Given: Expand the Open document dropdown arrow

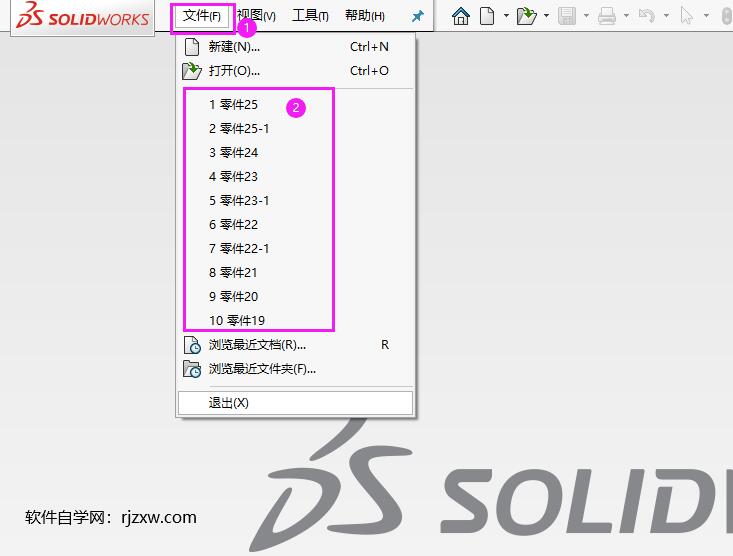Looking at the screenshot, I should [x=546, y=16].
